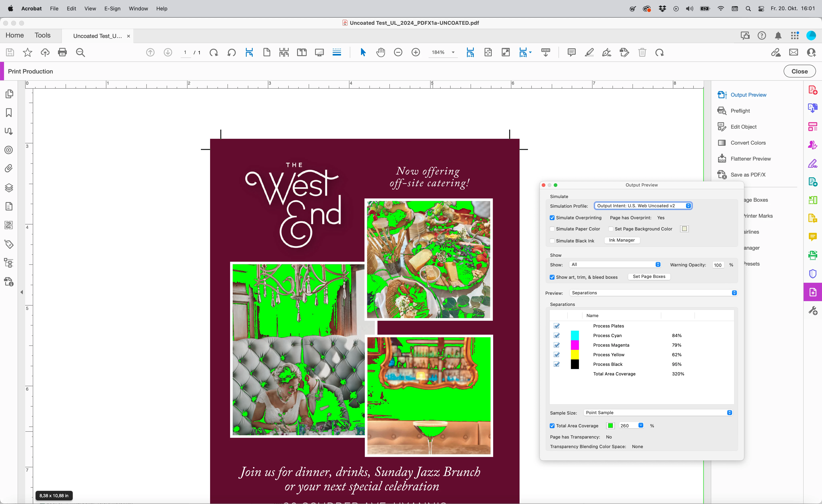Click the Add Comment speech bubble icon
Image resolution: width=822 pixels, height=504 pixels.
tap(572, 52)
